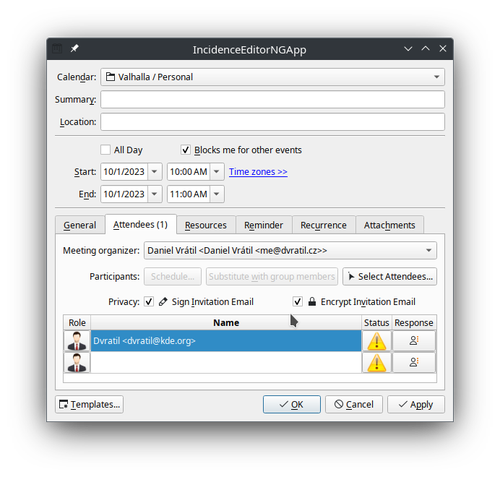Click into the Summary text field
Viewport: 500px width, 477px height.
(272, 99)
